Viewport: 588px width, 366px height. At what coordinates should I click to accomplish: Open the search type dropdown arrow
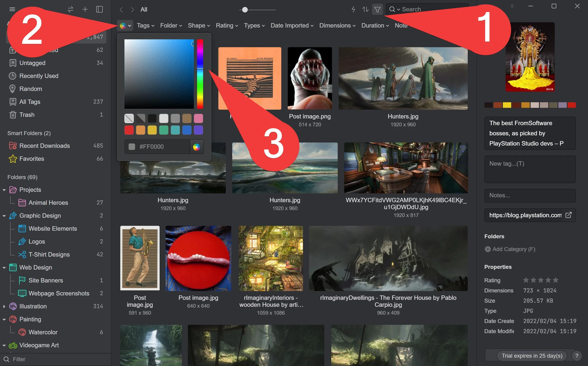(x=398, y=10)
